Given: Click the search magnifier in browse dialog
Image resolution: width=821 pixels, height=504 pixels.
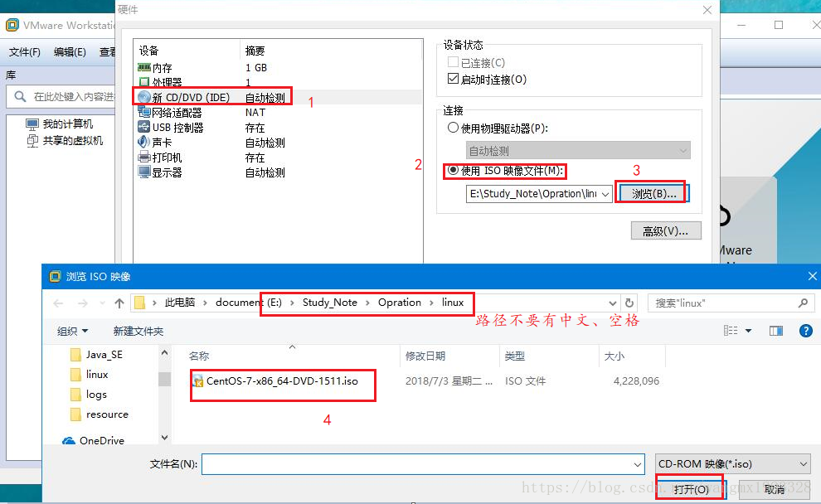Looking at the screenshot, I should click(804, 303).
